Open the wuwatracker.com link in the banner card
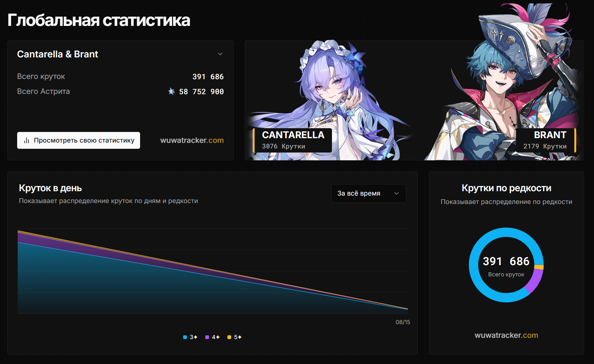This screenshot has width=594, height=364. [192, 140]
